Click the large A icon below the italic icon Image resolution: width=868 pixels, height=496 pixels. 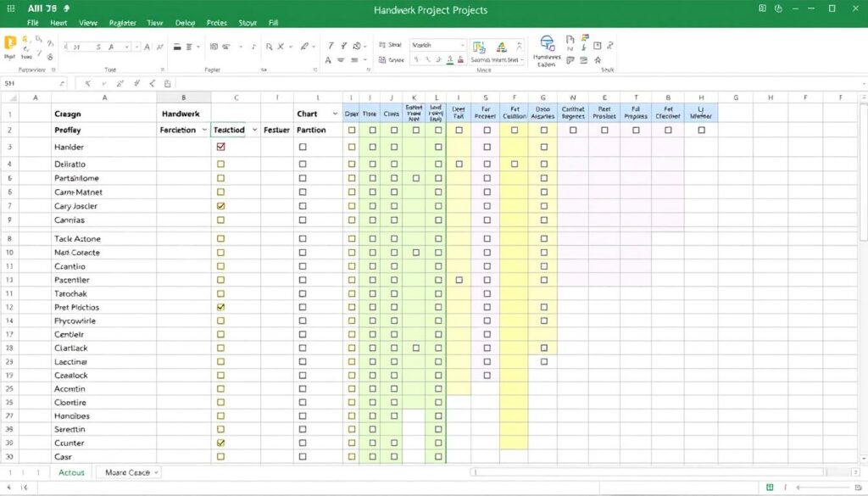[328, 60]
